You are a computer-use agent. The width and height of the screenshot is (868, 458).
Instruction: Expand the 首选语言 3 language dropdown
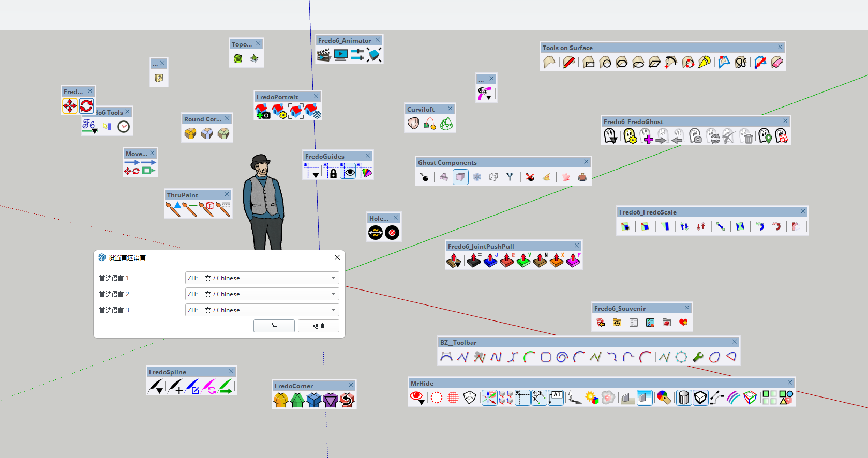tap(262, 310)
